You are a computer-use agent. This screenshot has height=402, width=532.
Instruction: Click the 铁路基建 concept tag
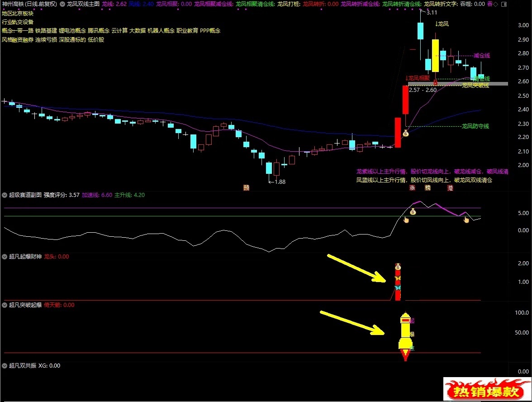pyautogui.click(x=46, y=31)
